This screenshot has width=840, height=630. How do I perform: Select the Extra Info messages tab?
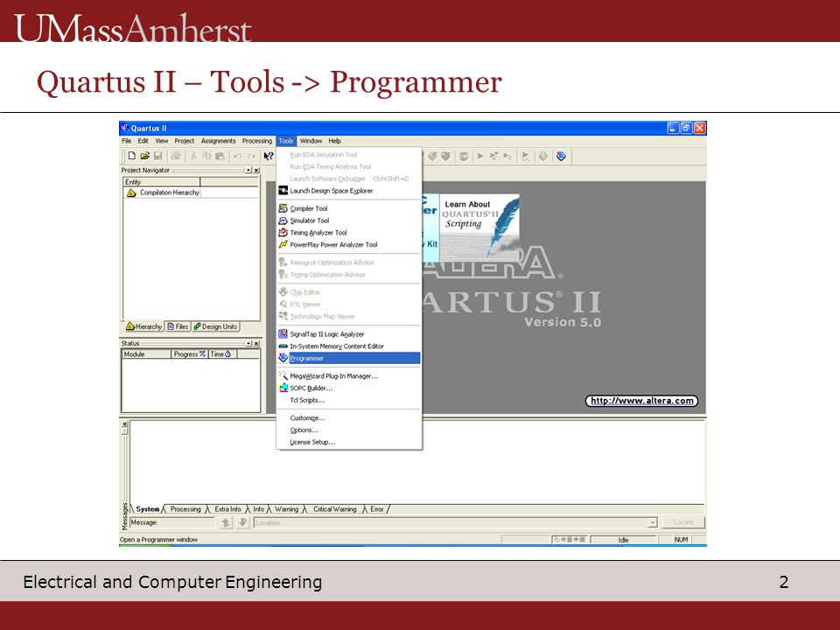pyautogui.click(x=227, y=509)
